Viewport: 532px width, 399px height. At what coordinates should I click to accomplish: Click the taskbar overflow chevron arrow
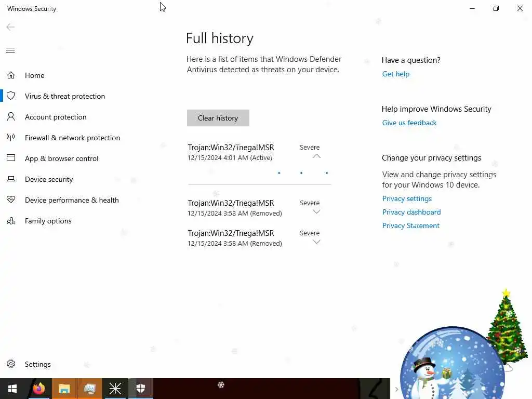[396, 389]
